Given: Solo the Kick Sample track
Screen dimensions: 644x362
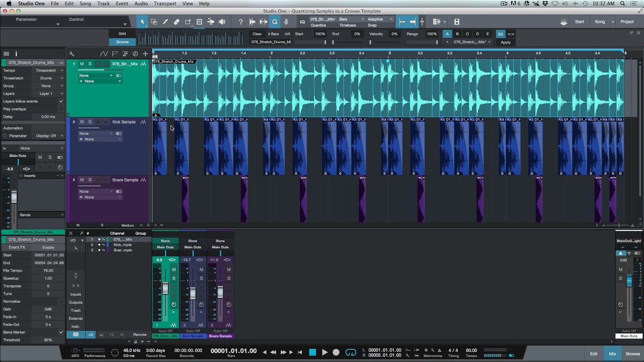Looking at the screenshot, I should (90, 122).
